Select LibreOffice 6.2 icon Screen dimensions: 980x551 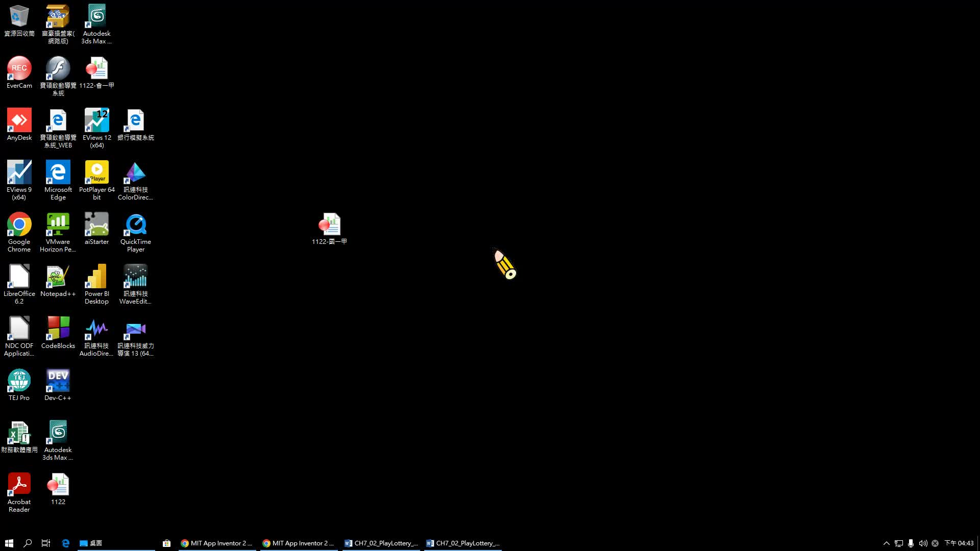pyautogui.click(x=19, y=284)
